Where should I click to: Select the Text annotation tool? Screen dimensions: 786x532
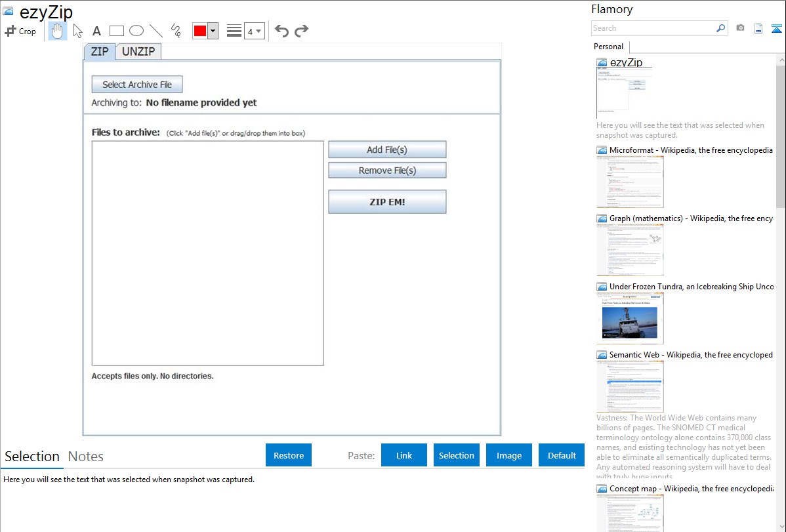coord(96,31)
